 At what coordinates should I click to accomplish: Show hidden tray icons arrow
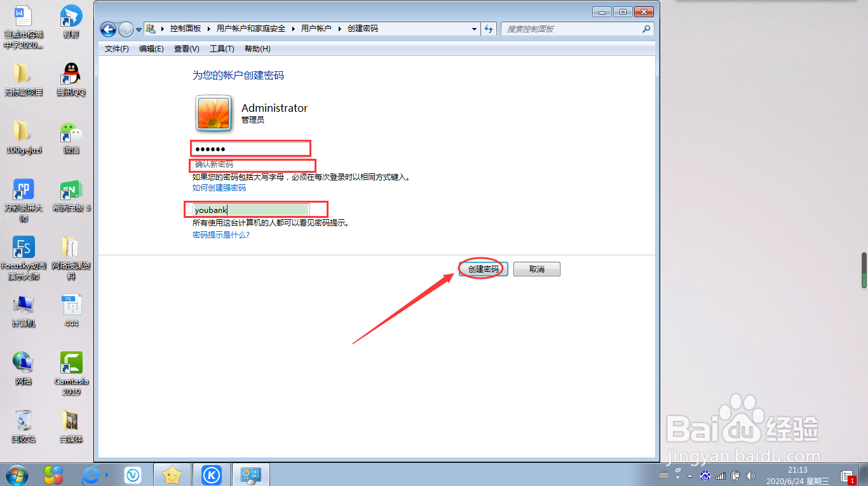coord(691,475)
